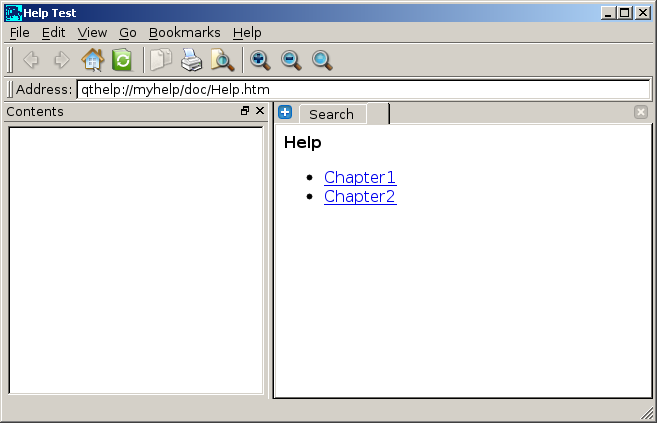Open the File menu
This screenshot has height=423, width=657.
click(19, 33)
